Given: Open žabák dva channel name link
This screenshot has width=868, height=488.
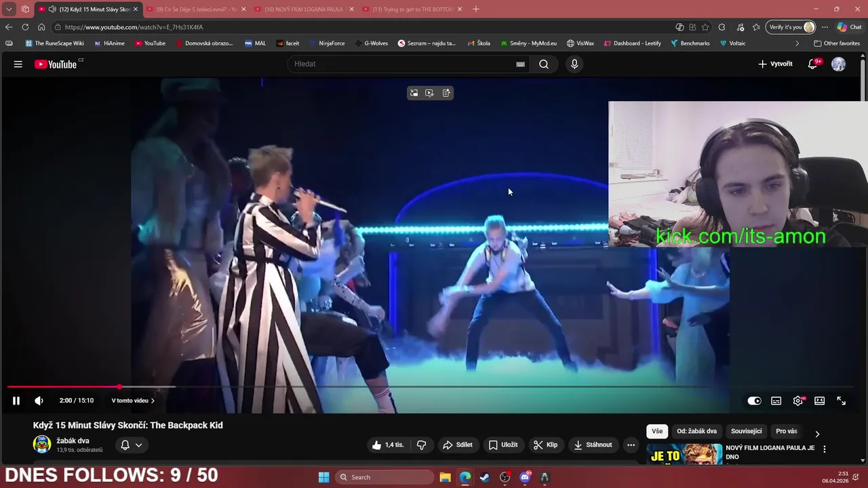Looking at the screenshot, I should [x=73, y=441].
